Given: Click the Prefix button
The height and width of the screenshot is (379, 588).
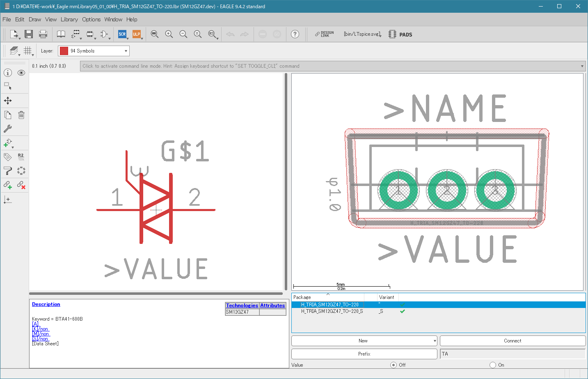Looking at the screenshot, I should (364, 354).
